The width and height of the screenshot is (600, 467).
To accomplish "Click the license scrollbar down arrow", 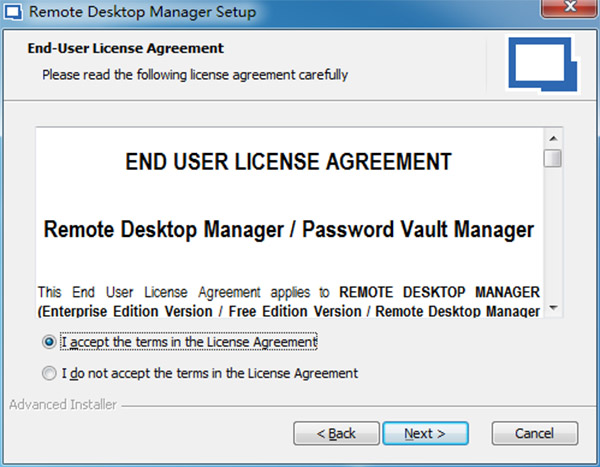I will [x=553, y=309].
